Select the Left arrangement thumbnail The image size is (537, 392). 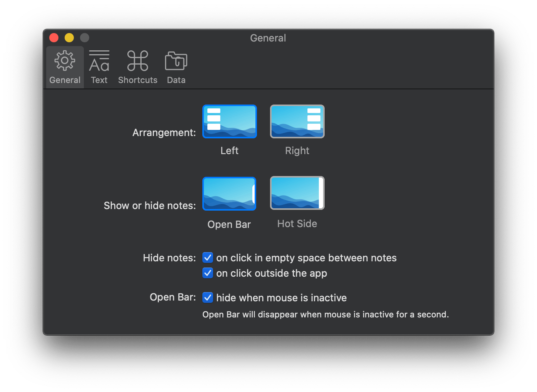(x=230, y=121)
